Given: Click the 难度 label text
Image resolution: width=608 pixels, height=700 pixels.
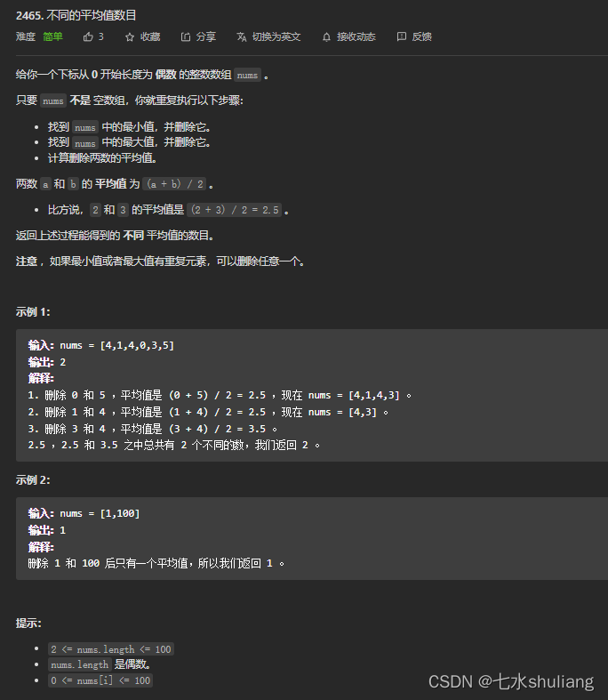Looking at the screenshot, I should (x=26, y=36).
